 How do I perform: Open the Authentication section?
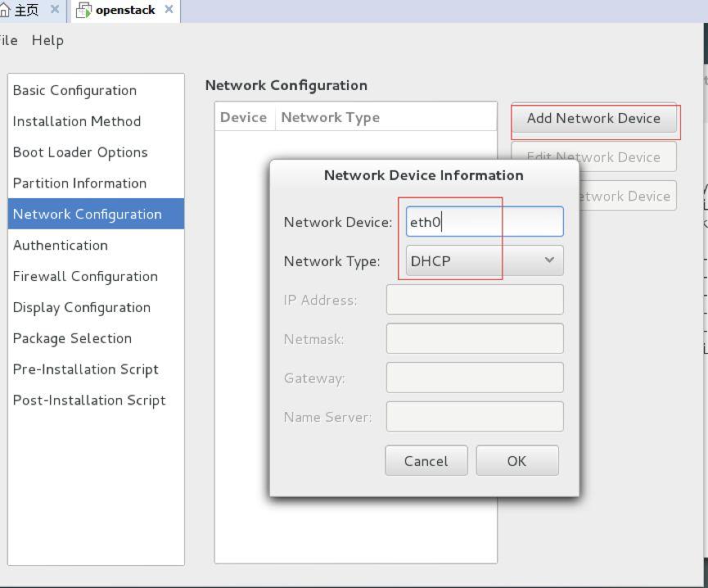coord(61,245)
